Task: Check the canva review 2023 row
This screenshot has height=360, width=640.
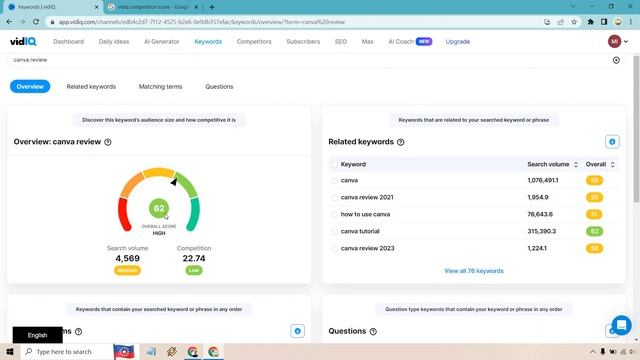Action: tap(335, 249)
